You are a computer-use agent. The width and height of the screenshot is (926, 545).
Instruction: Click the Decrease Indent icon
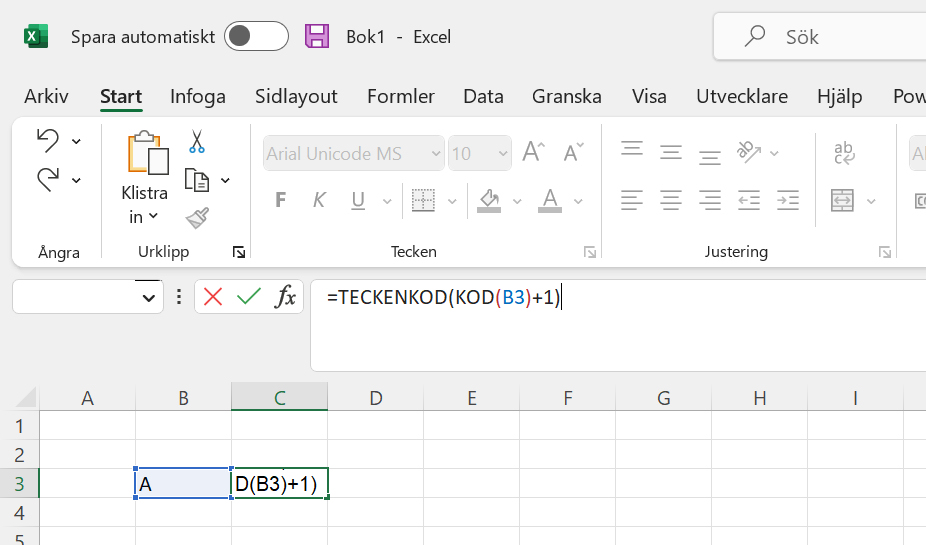749,200
